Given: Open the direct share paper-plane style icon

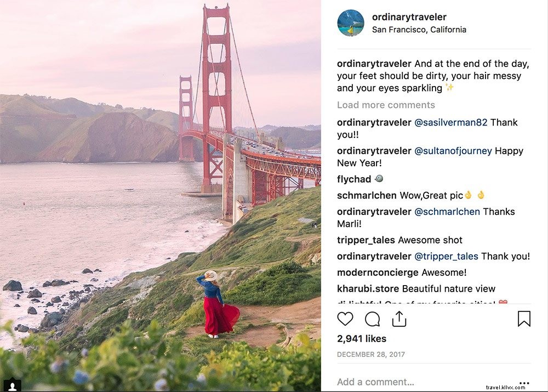Looking at the screenshot, I should point(399,318).
